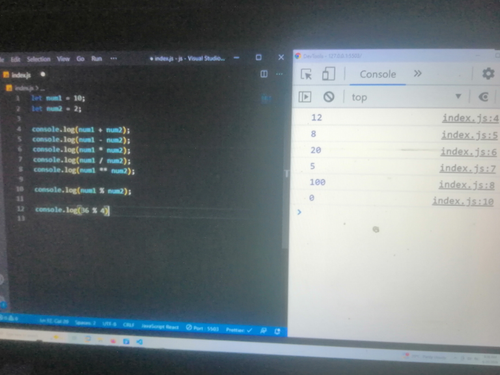
Task: Click console output value 20
Action: point(316,150)
